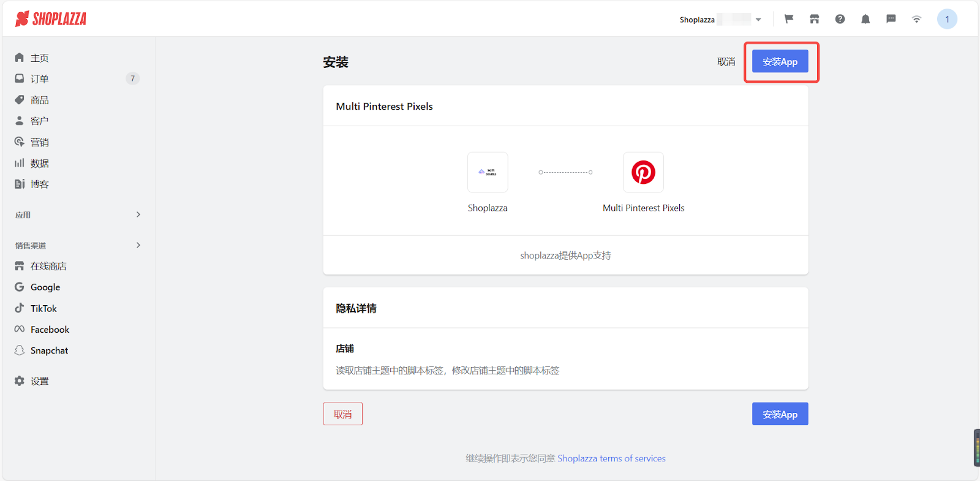This screenshot has width=980, height=481.
Task: Click top 取消 cancel link
Action: point(726,62)
